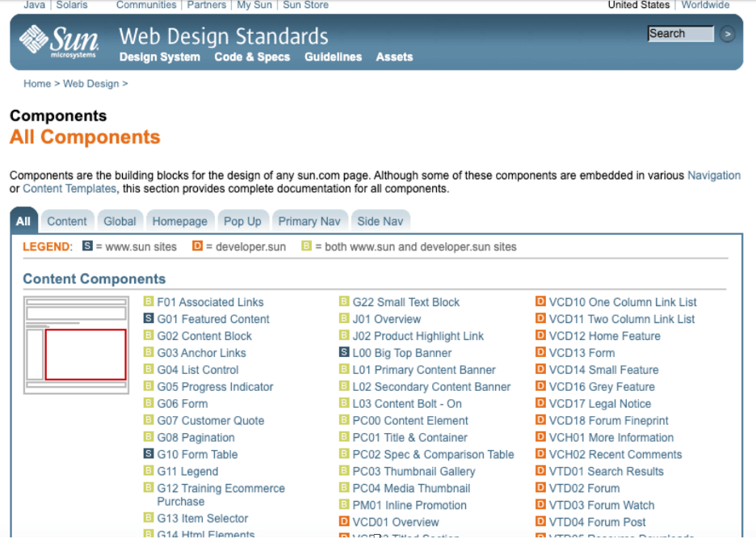Viewport: 756px width, 538px height.
Task: Click the B icon beside PC00 Content Element
Action: (344, 419)
